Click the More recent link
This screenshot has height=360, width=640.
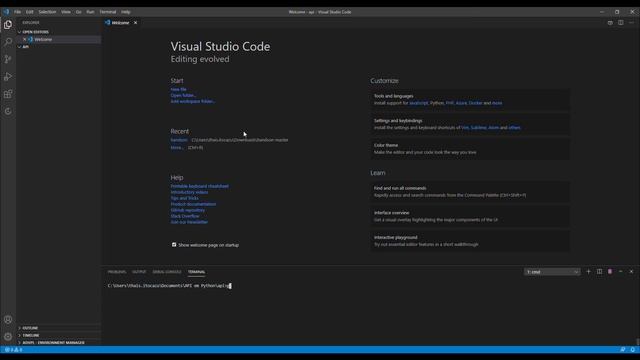point(177,148)
